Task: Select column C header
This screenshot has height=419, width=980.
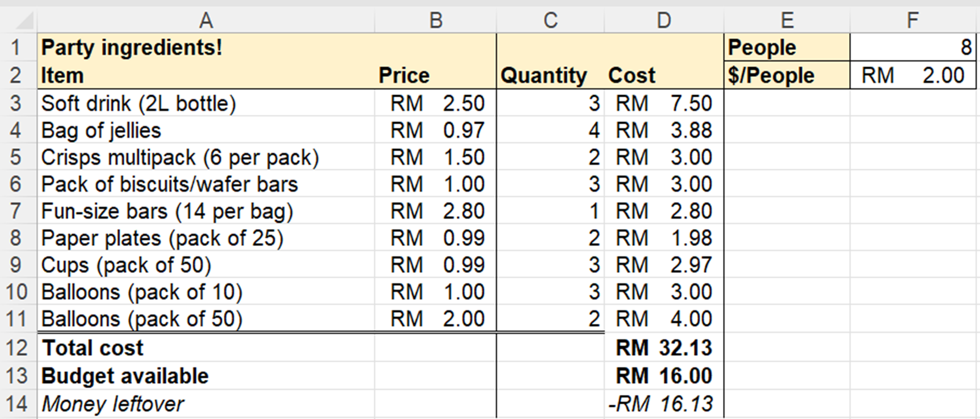Action: tap(550, 20)
